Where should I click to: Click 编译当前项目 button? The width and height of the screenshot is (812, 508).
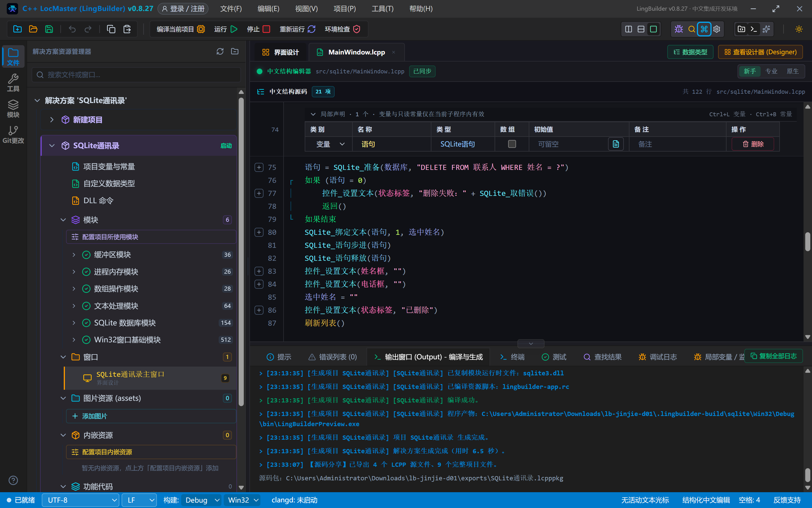pos(181,29)
